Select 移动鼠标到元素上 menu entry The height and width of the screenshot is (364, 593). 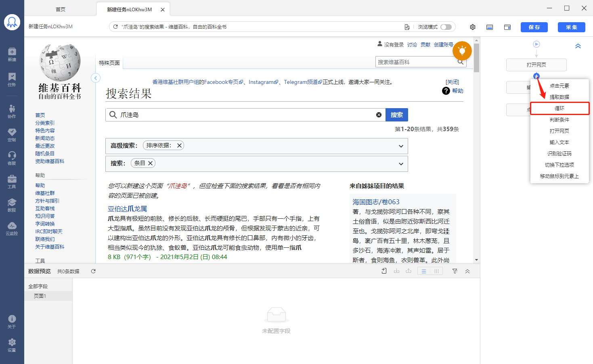(559, 176)
